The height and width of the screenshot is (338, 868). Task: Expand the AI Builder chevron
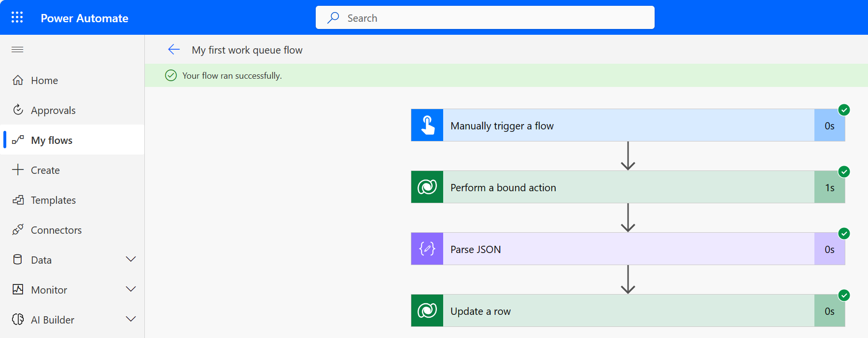click(131, 319)
